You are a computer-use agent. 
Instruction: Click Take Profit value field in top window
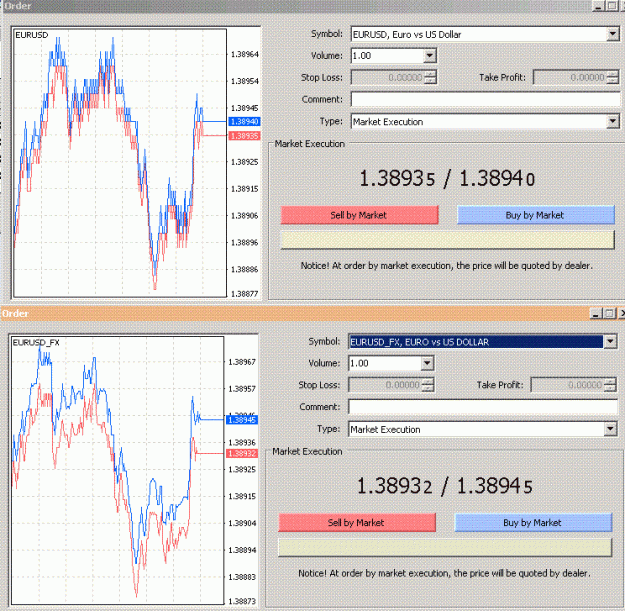pos(570,77)
